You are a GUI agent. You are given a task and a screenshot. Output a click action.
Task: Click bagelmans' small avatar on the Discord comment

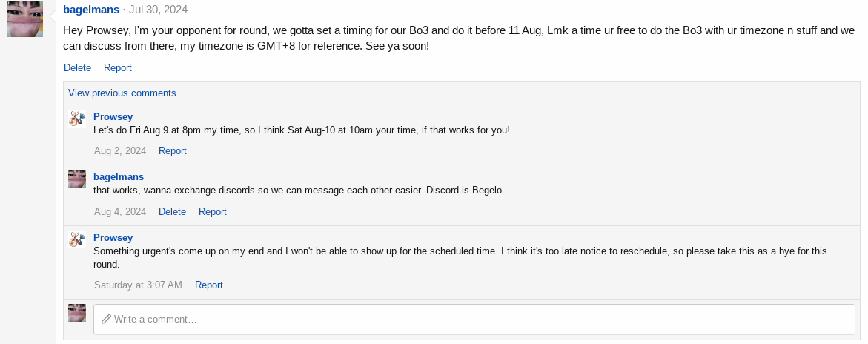coord(77,179)
